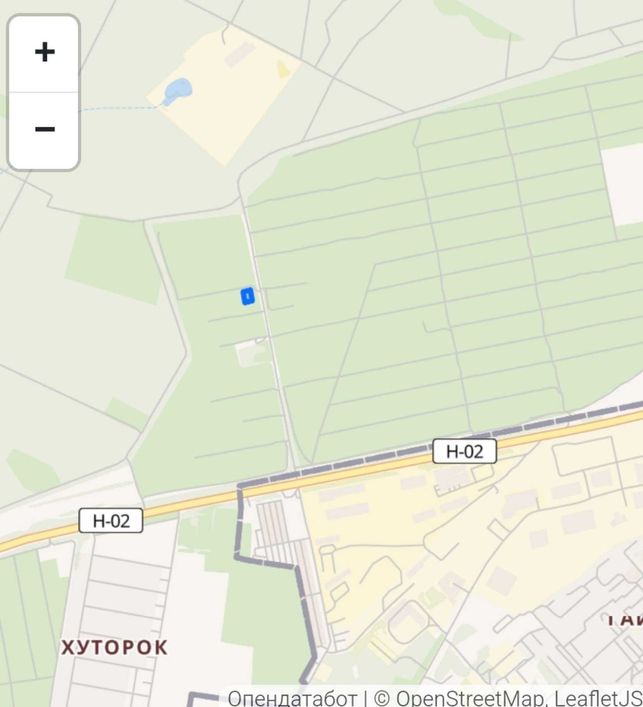Click the left-hand H-02 road shield
Image resolution: width=643 pixels, height=707 pixels.
click(111, 520)
